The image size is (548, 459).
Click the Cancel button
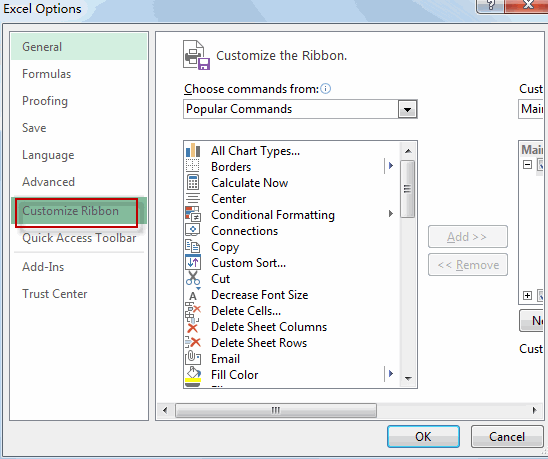(x=507, y=436)
